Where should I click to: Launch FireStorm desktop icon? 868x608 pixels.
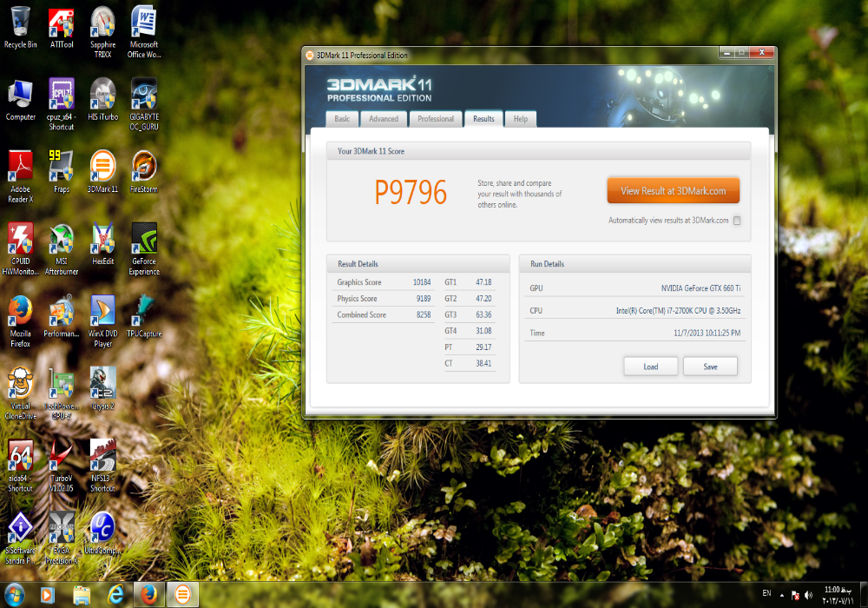(x=144, y=172)
